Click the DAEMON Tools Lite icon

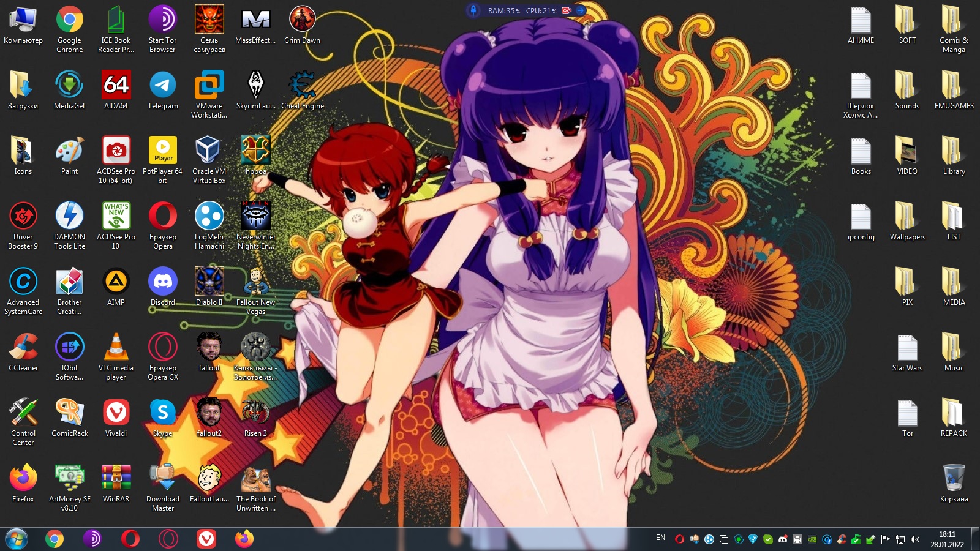(70, 226)
